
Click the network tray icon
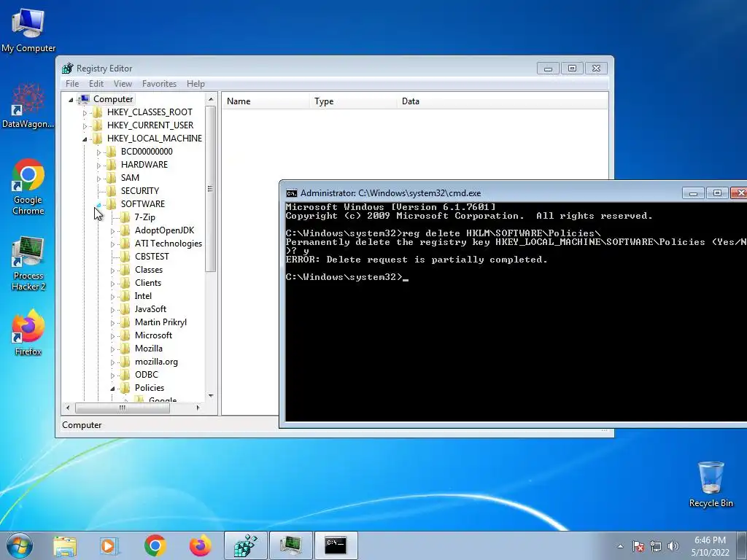[656, 546]
